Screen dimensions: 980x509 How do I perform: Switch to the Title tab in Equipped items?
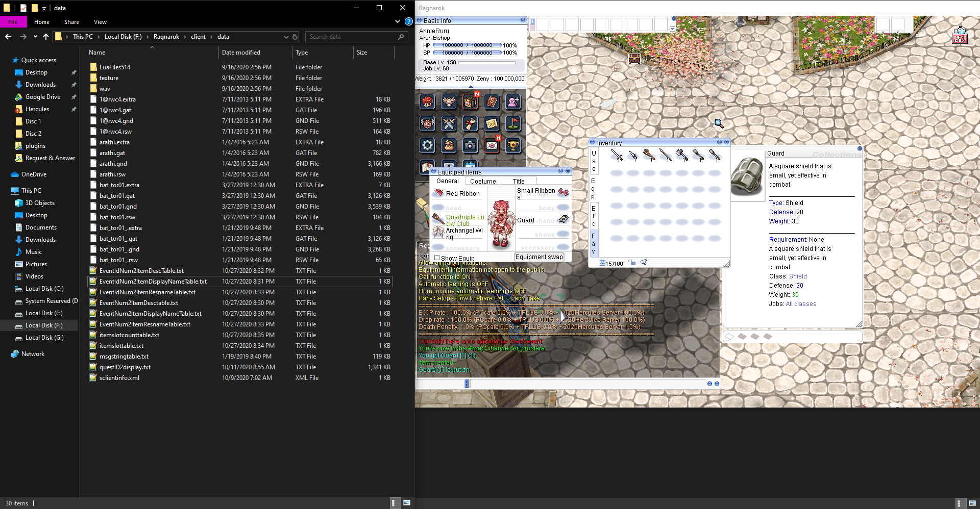pyautogui.click(x=519, y=181)
